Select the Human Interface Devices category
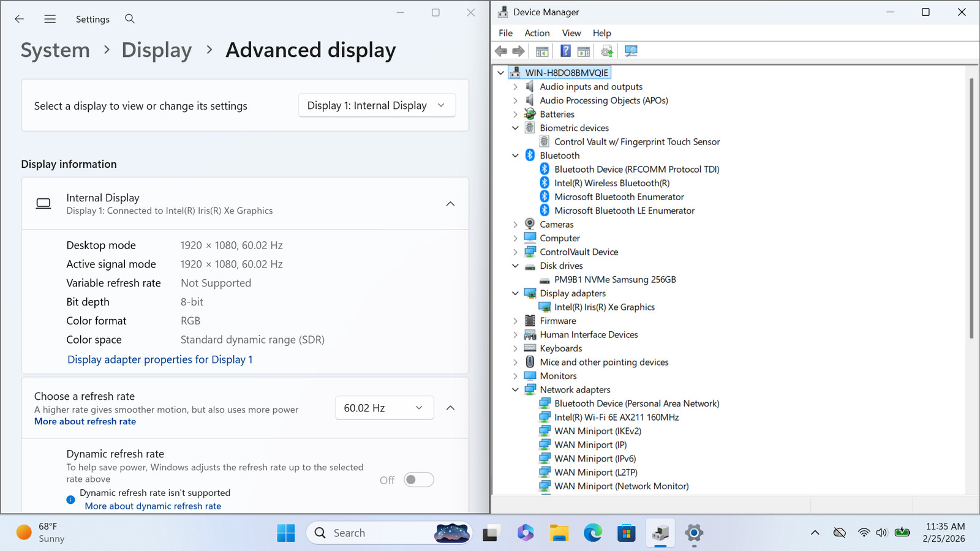 point(589,335)
